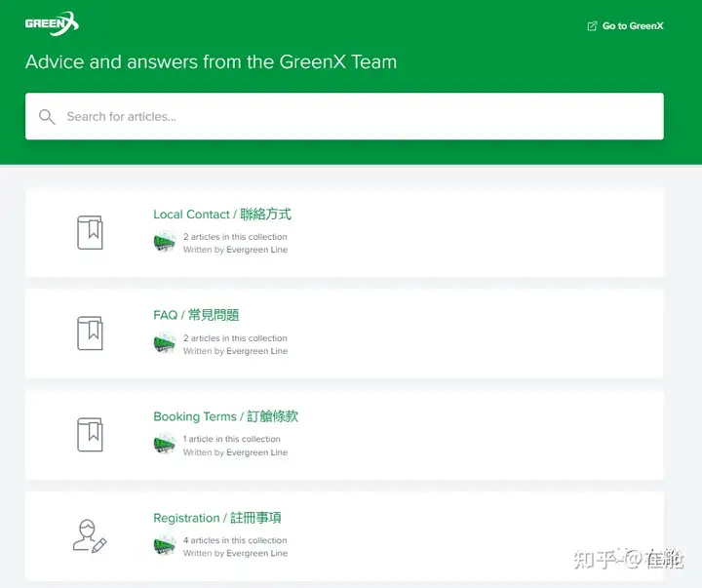702x588 pixels.
Task: Open the FAQ / 常見問題 collection
Action: pyautogui.click(x=196, y=315)
